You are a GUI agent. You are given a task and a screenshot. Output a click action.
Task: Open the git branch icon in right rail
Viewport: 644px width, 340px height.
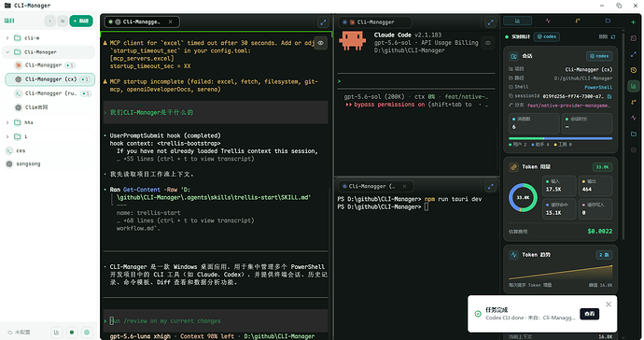point(634,102)
